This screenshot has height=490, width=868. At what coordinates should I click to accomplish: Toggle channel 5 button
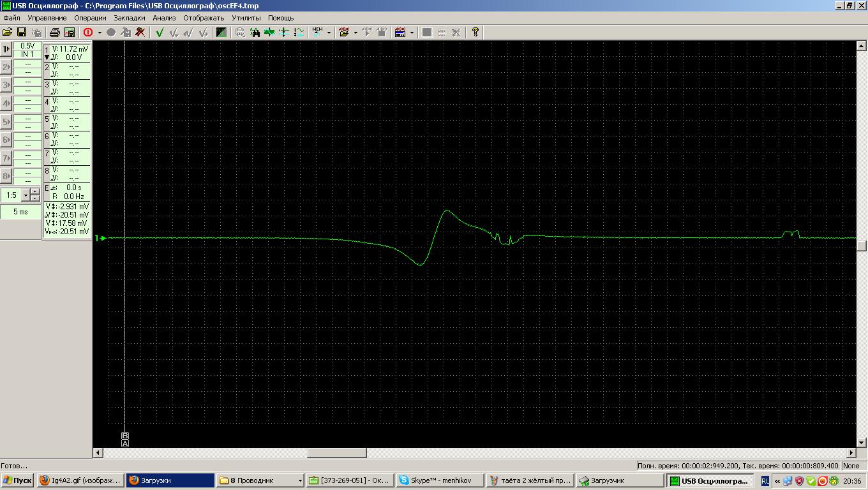(6, 122)
